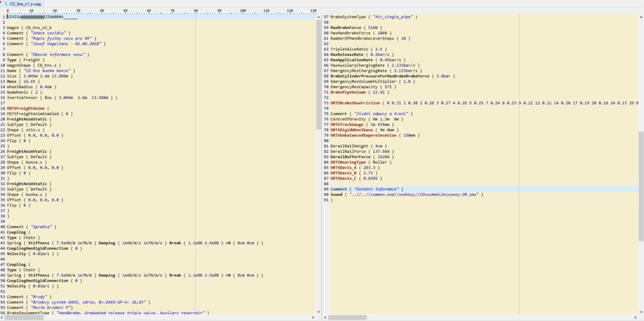The height and width of the screenshot is (321, 644).
Task: Click the ruler at column 40
Action: 101,11
